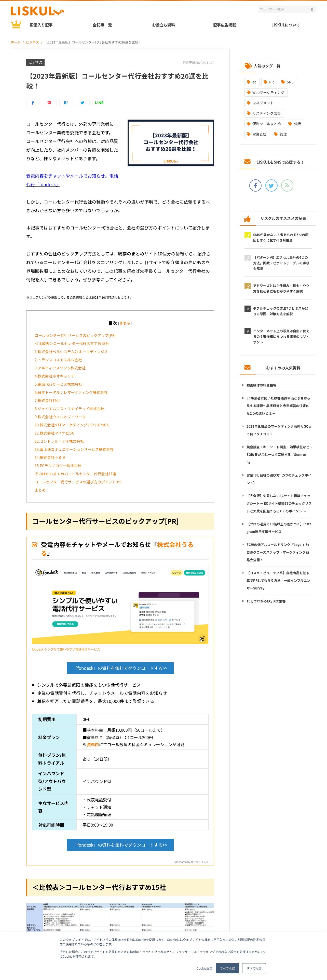The width and height of the screenshot is (327, 980).
Task: Type in the フリーワード検索 search field
Action: tap(284, 9)
